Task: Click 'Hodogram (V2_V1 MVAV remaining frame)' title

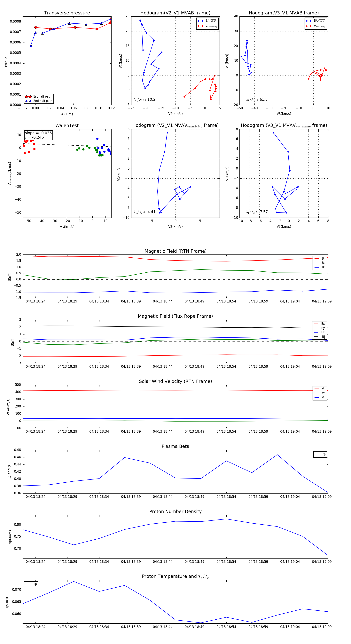Action: [x=175, y=125]
